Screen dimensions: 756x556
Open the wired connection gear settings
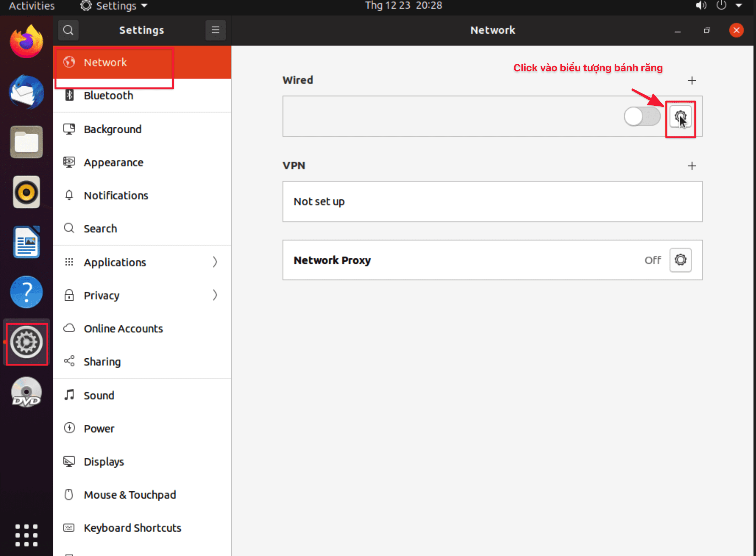[x=681, y=117]
